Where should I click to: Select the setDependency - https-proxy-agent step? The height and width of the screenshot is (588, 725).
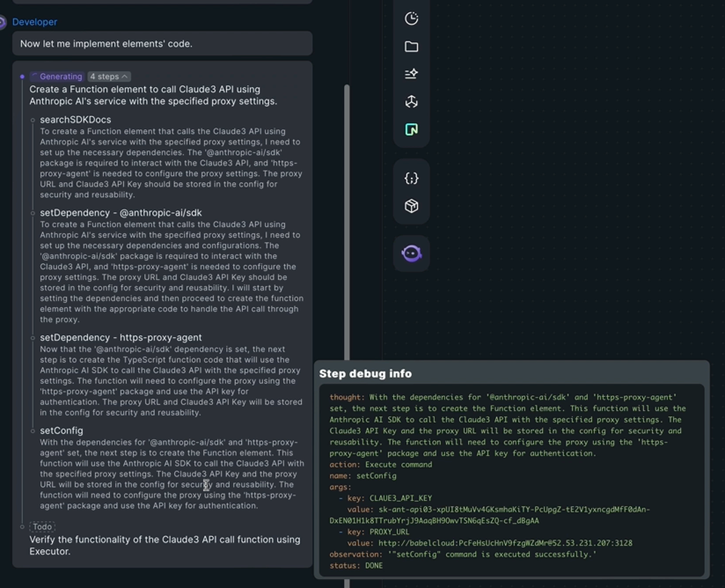(x=121, y=337)
